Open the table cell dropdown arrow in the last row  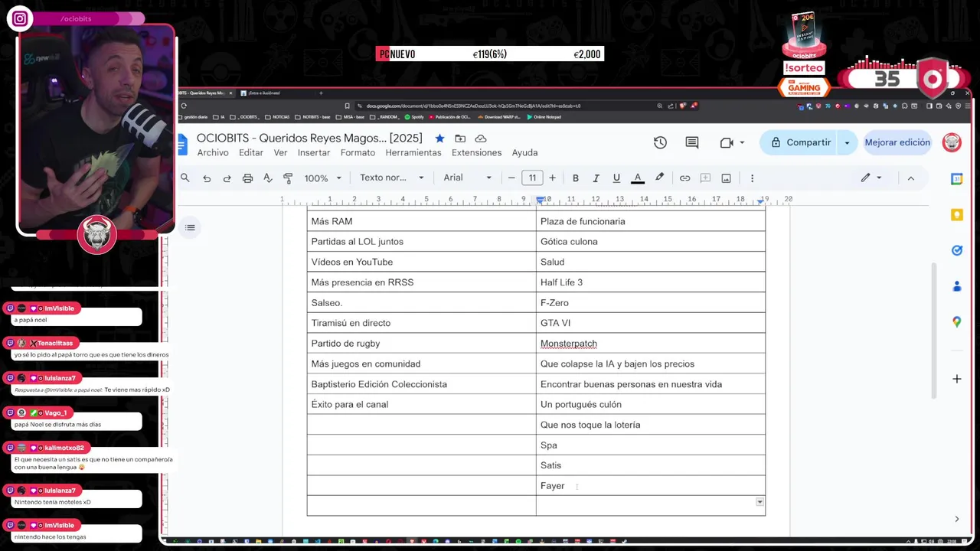click(759, 502)
